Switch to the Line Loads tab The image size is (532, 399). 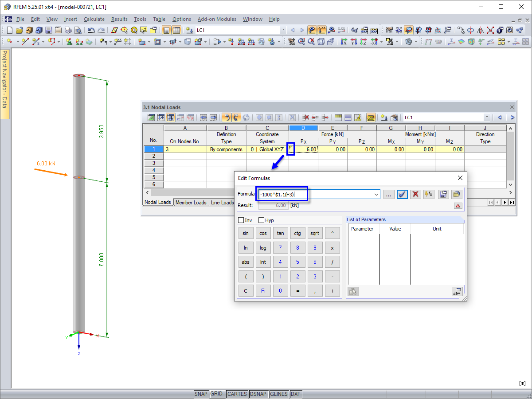222,203
